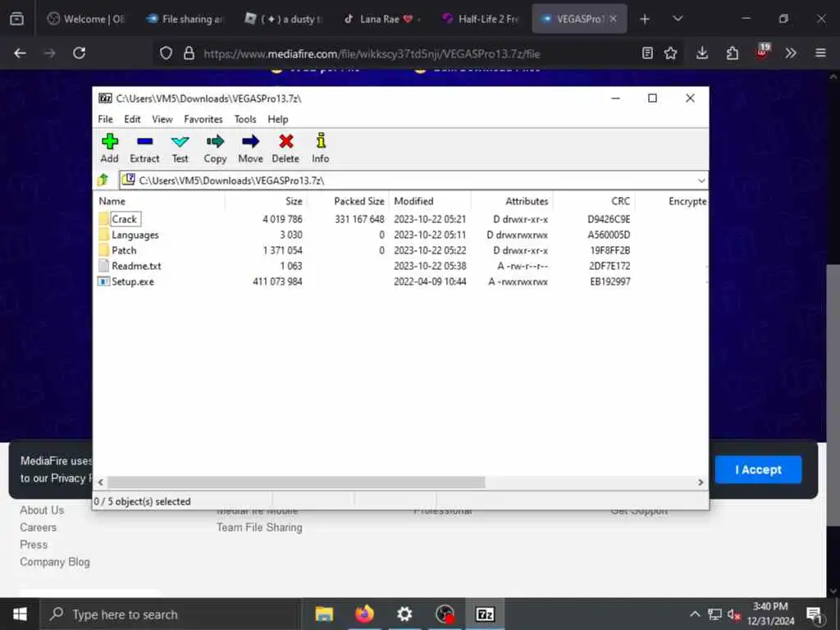
Task: Click the I Accept cookie button
Action: (x=758, y=470)
